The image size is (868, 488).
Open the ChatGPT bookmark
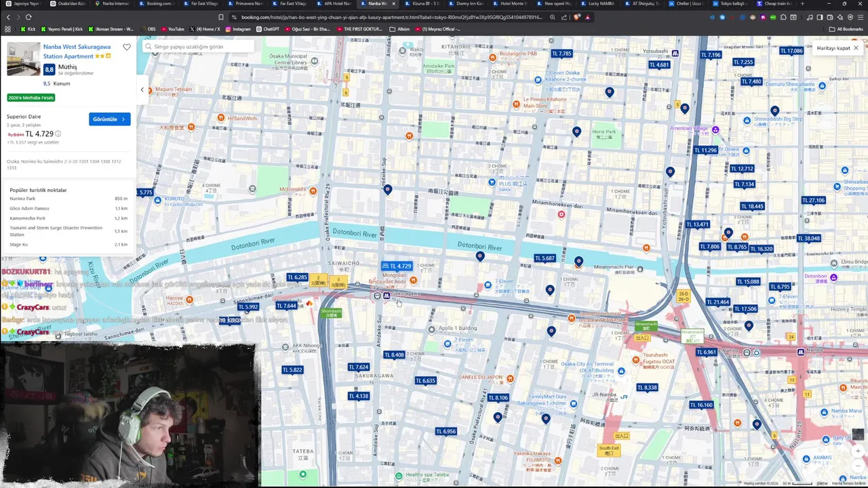click(268, 29)
